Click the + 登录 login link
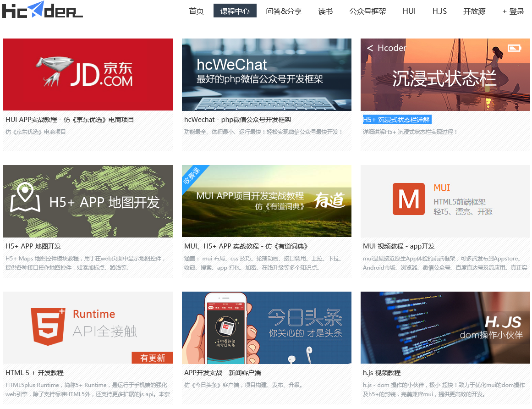This screenshot has height=409, width=532. pos(513,11)
